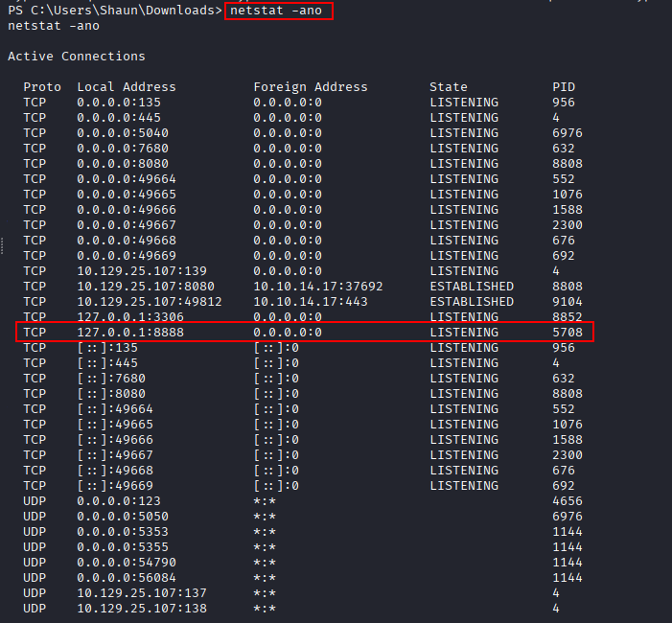Click the Proto column header

(x=42, y=87)
